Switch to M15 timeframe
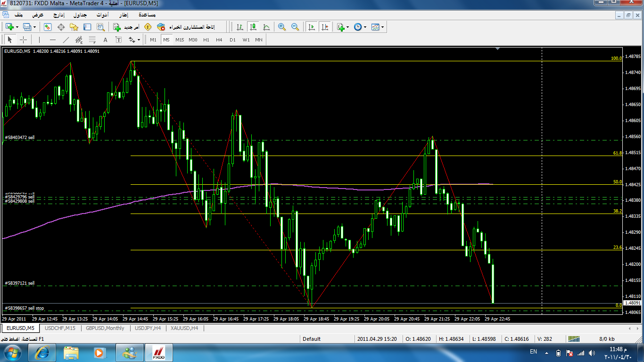 coord(180,40)
